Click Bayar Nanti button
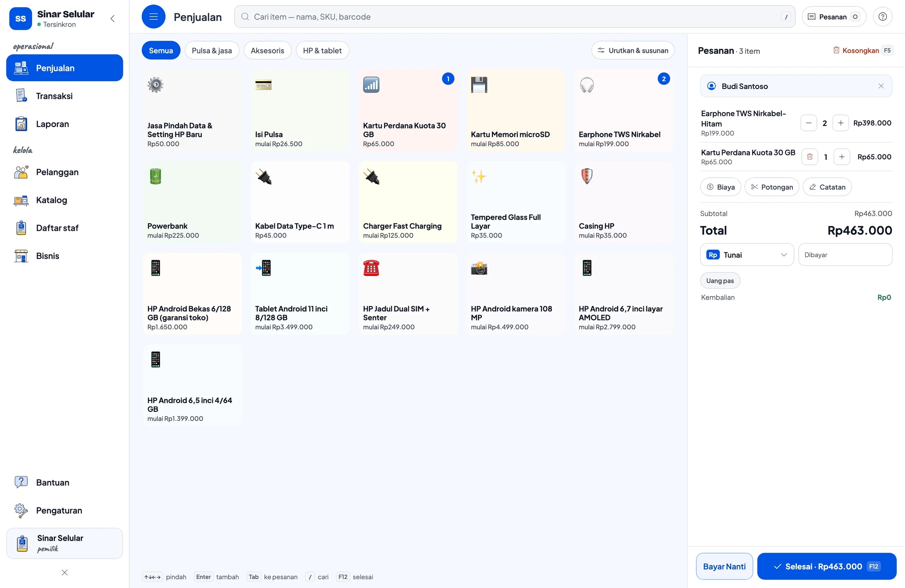Image resolution: width=905 pixels, height=588 pixels. [724, 567]
